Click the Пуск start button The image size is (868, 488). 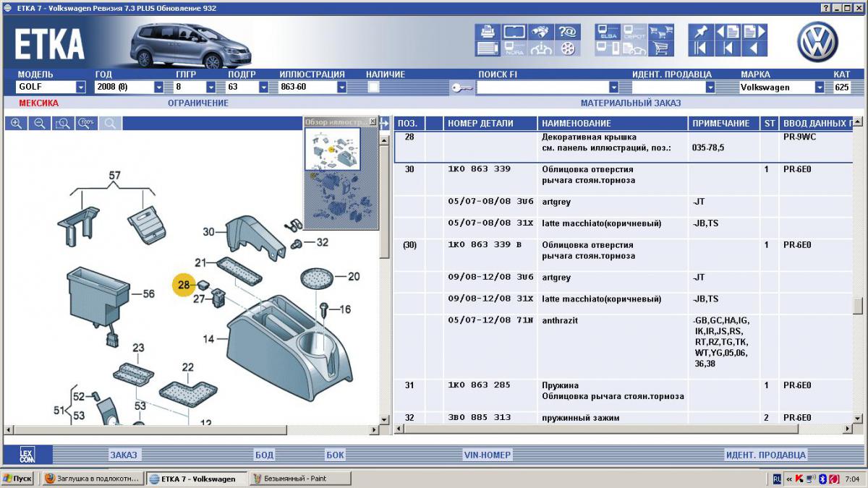click(17, 479)
